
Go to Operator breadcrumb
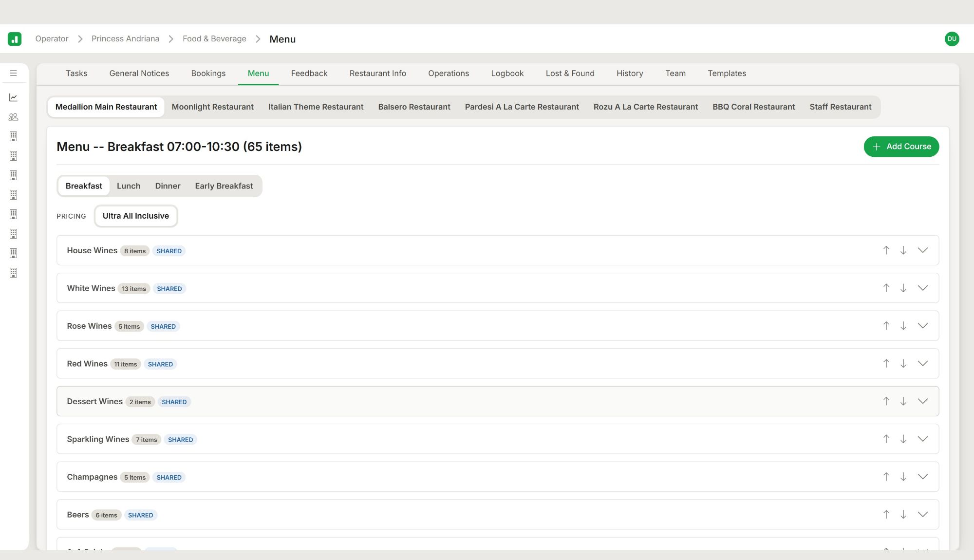click(52, 39)
